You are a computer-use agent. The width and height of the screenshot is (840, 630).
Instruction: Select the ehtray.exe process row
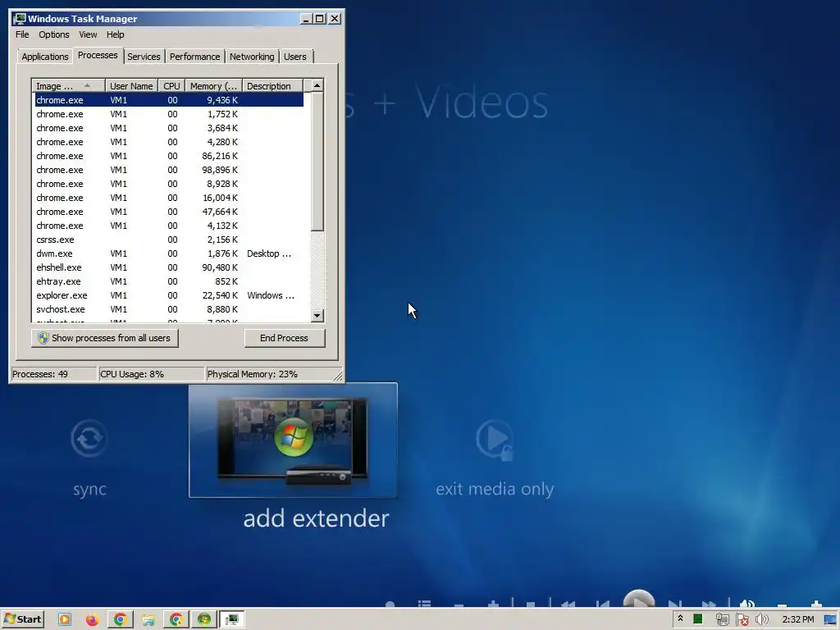pyautogui.click(x=169, y=281)
